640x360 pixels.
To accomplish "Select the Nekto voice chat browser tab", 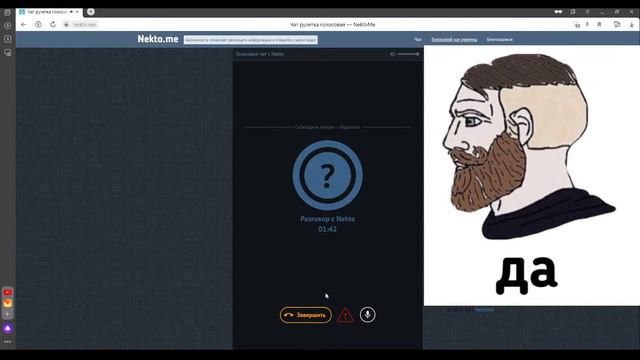I will point(49,12).
